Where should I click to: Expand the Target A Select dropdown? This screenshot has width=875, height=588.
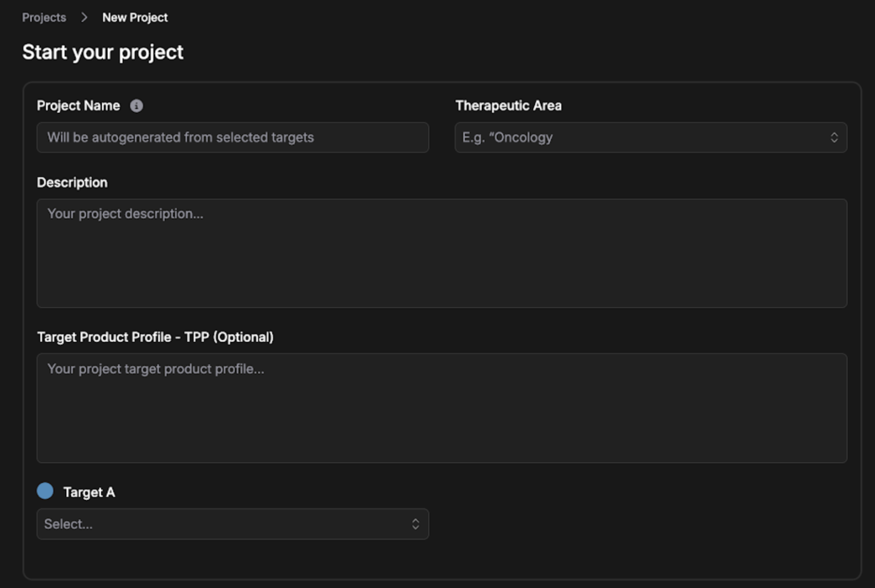point(232,524)
